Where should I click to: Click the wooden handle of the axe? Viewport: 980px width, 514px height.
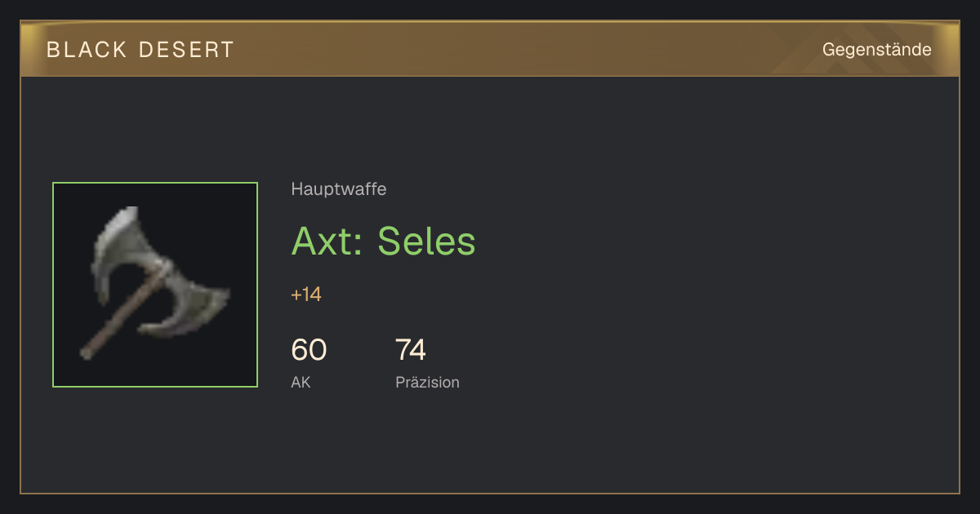(122, 312)
